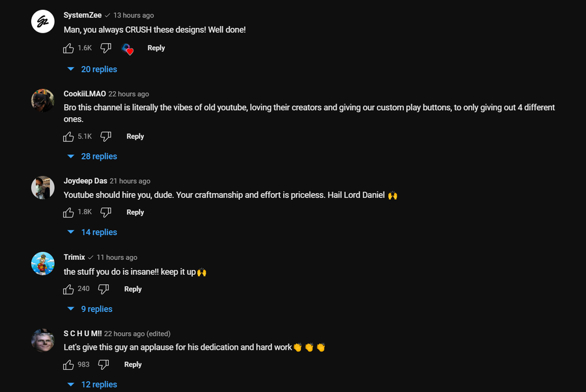Like SystemZee's comment

pos(68,48)
